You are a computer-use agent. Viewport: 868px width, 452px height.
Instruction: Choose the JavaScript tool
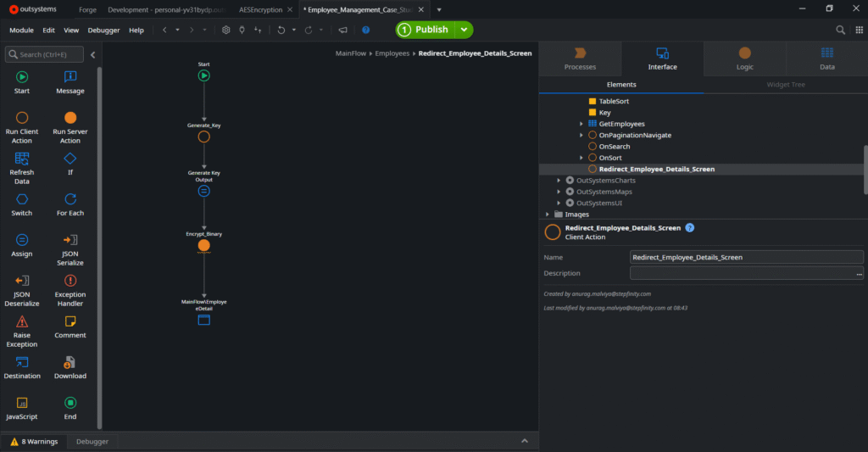(x=21, y=408)
